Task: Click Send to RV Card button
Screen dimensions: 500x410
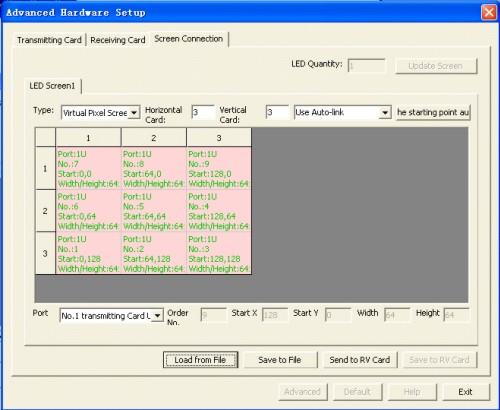Action: [x=360, y=360]
